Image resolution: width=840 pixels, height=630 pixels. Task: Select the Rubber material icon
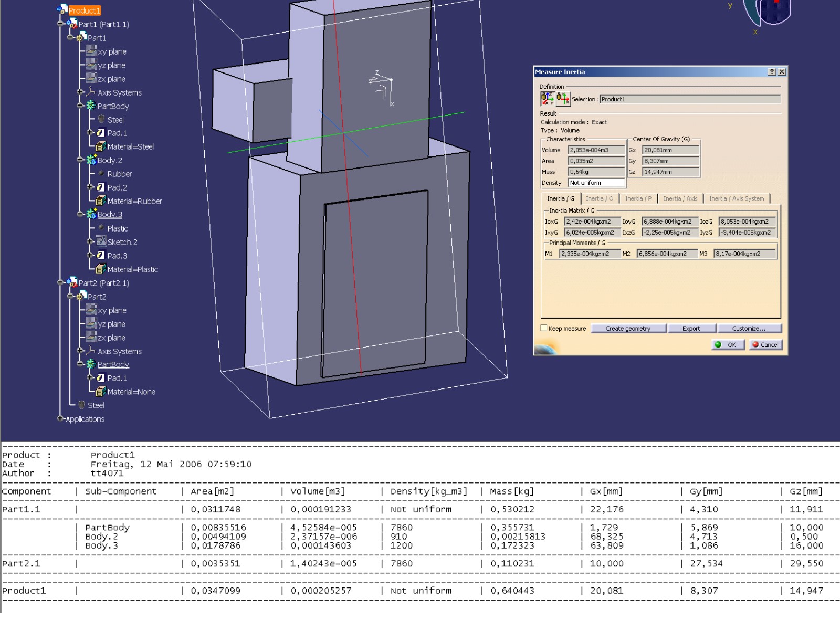101,173
